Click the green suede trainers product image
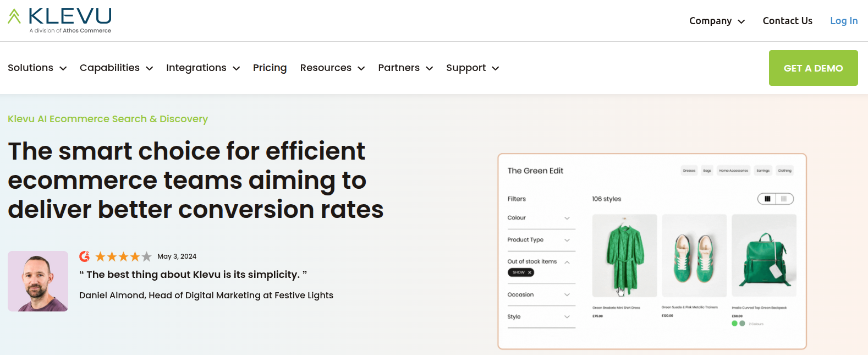 [694, 255]
